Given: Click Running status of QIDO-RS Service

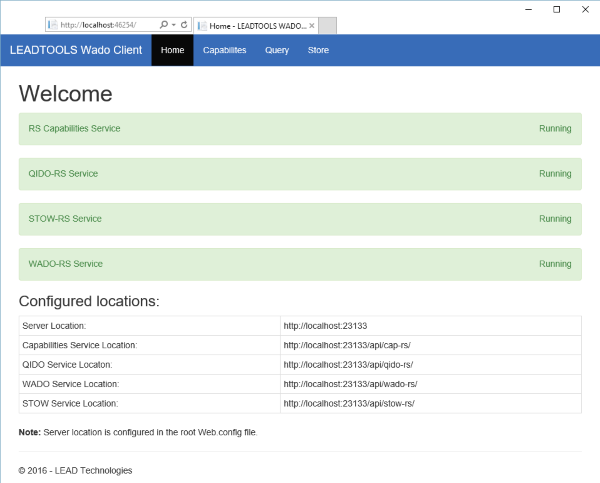Looking at the screenshot, I should click(x=555, y=174).
